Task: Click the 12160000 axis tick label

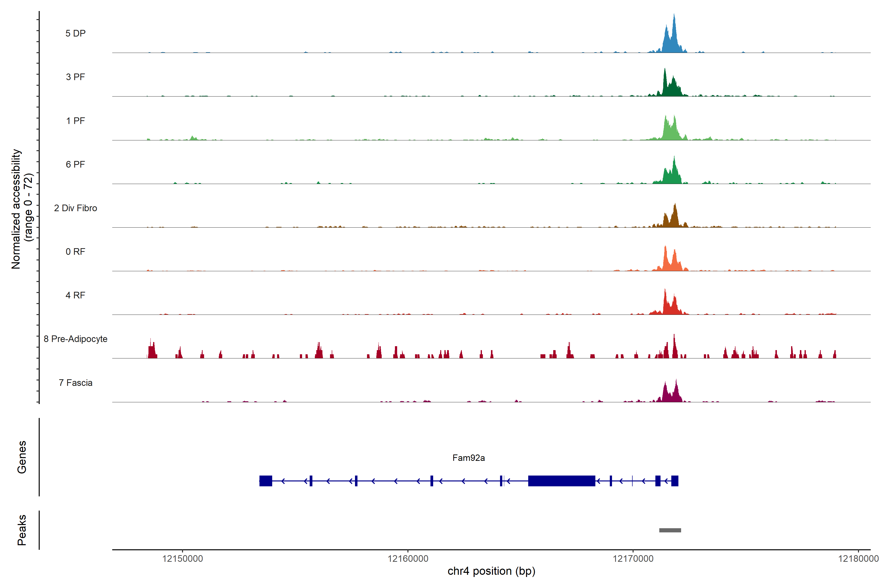Action: (408, 559)
